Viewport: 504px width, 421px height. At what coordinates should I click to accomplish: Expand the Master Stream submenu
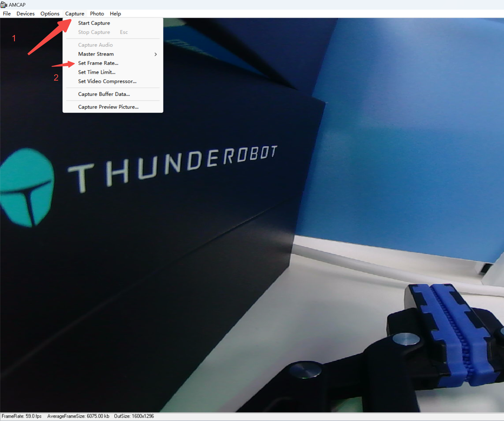113,54
